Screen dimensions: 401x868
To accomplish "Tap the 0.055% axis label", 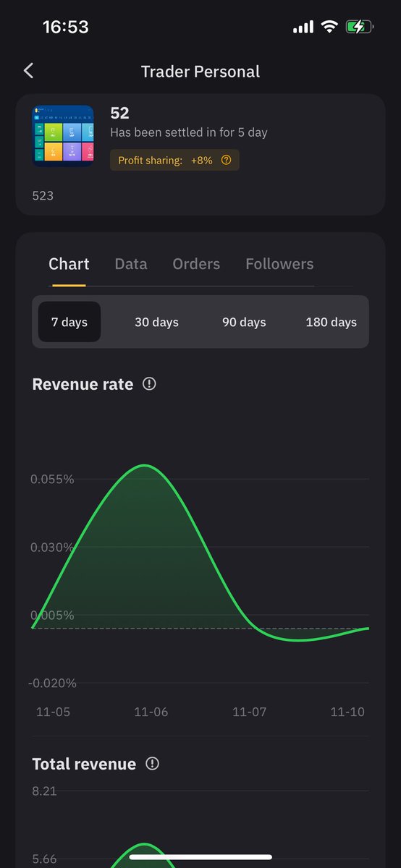I will click(52, 479).
